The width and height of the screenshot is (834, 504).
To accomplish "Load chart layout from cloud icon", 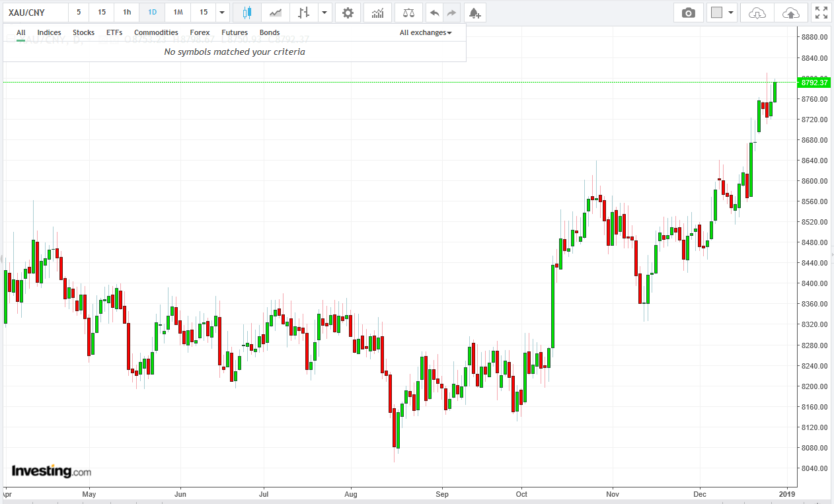I will [757, 13].
